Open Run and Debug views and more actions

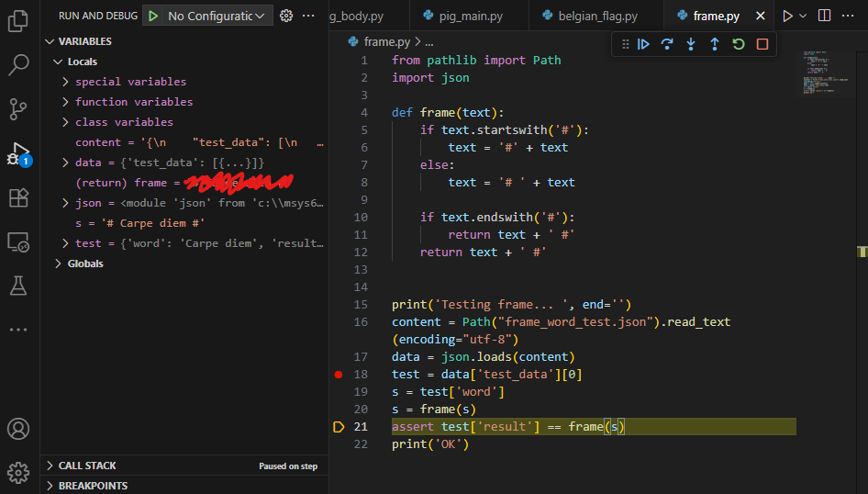(308, 16)
